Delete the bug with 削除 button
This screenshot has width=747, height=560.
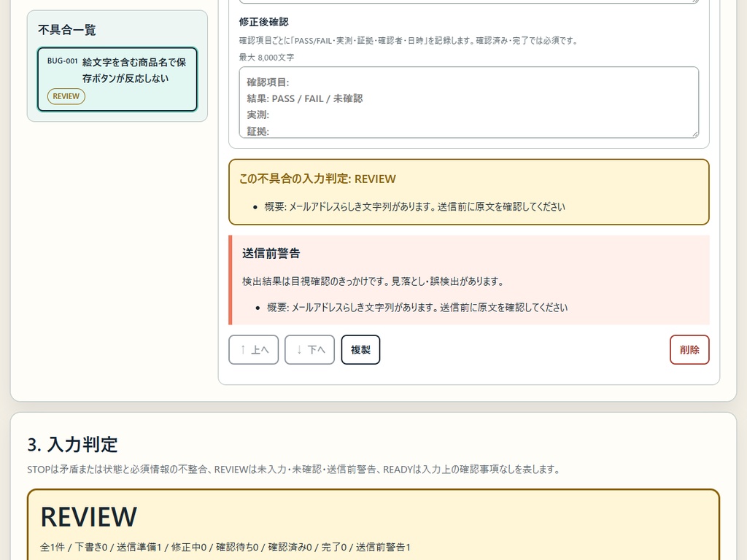coord(689,349)
